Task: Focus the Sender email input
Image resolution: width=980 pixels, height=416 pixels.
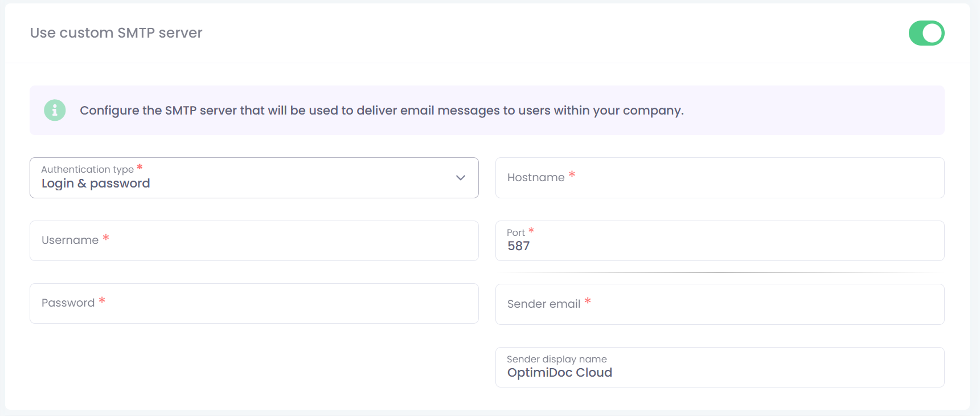Action: pyautogui.click(x=720, y=304)
